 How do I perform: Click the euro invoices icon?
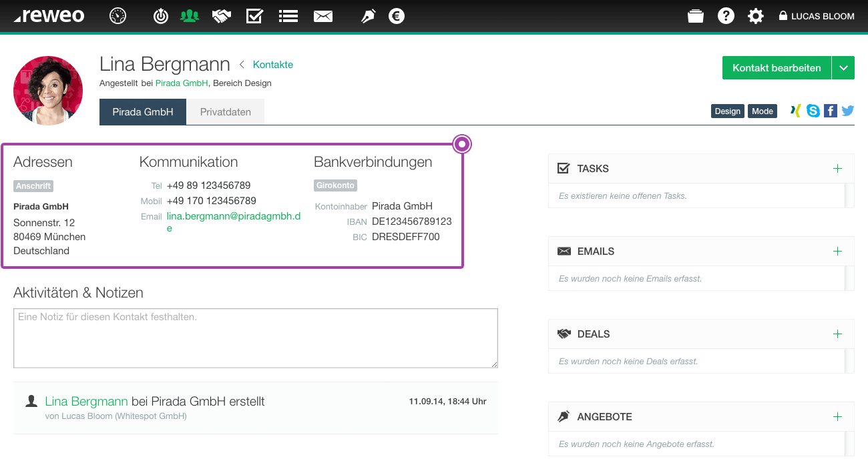pos(397,16)
